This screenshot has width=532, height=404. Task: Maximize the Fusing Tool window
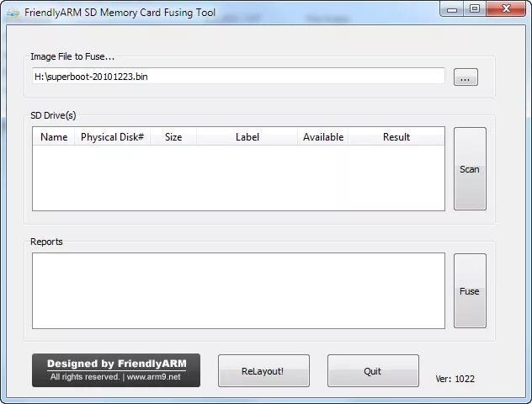pos(475,8)
